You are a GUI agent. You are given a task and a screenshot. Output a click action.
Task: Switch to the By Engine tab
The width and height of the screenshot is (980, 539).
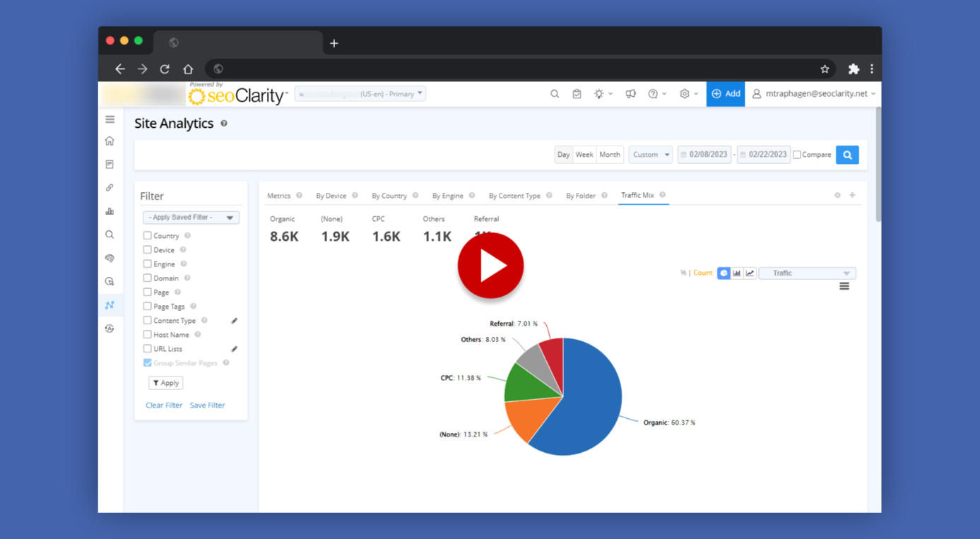pyautogui.click(x=448, y=196)
